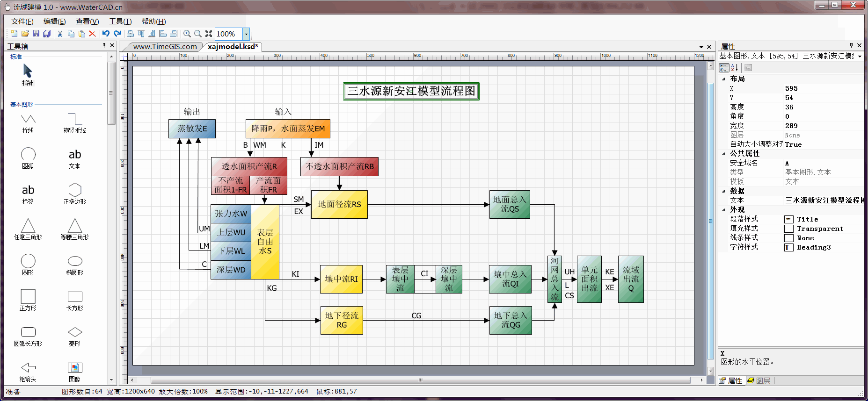Click the align bottoms icon
This screenshot has height=401, width=868.
pos(152,34)
